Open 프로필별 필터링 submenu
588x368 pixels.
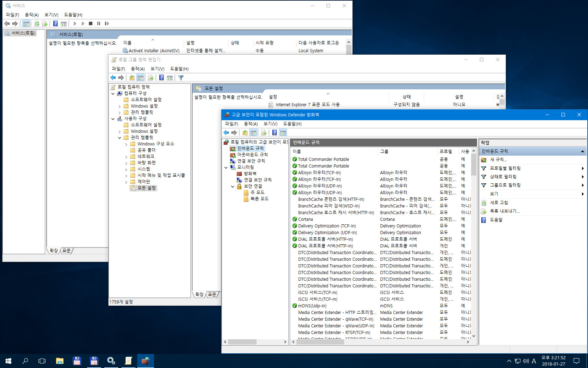pyautogui.click(x=533, y=169)
